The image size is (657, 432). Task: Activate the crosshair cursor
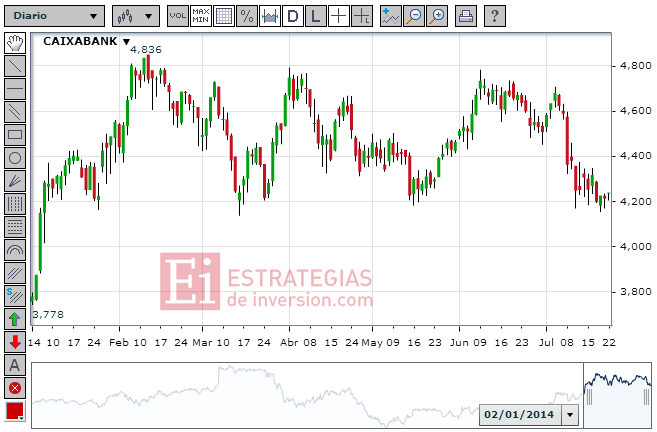click(339, 16)
